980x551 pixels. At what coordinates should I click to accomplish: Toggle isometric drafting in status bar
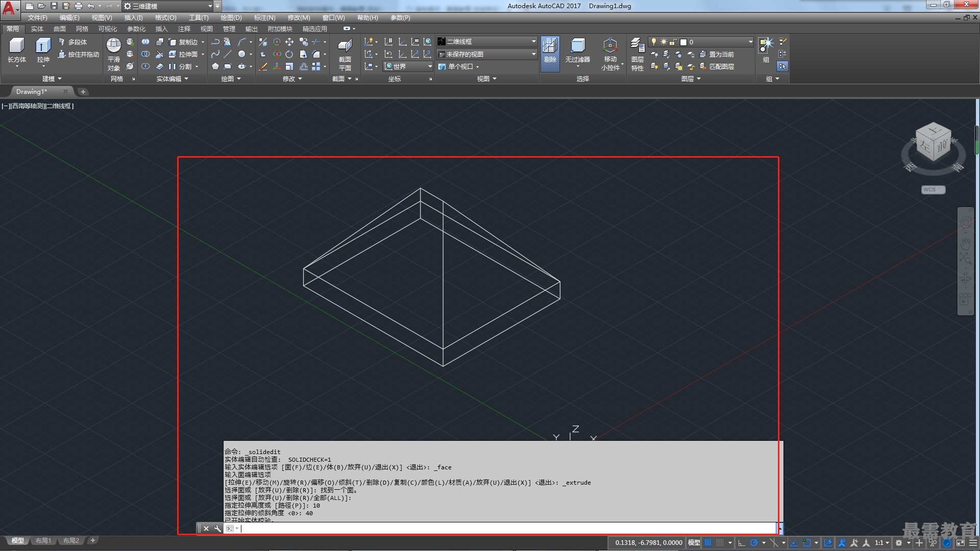point(774,543)
